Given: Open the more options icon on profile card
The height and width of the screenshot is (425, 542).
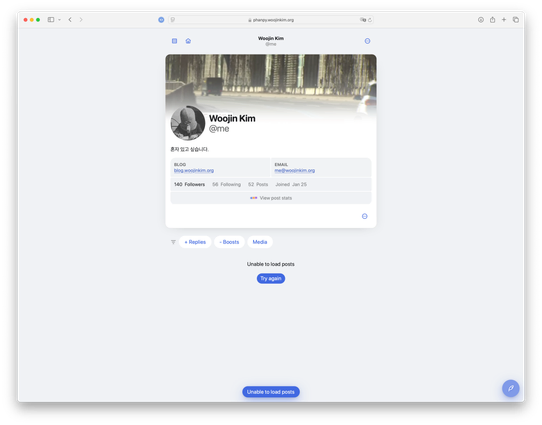Looking at the screenshot, I should coord(365,216).
